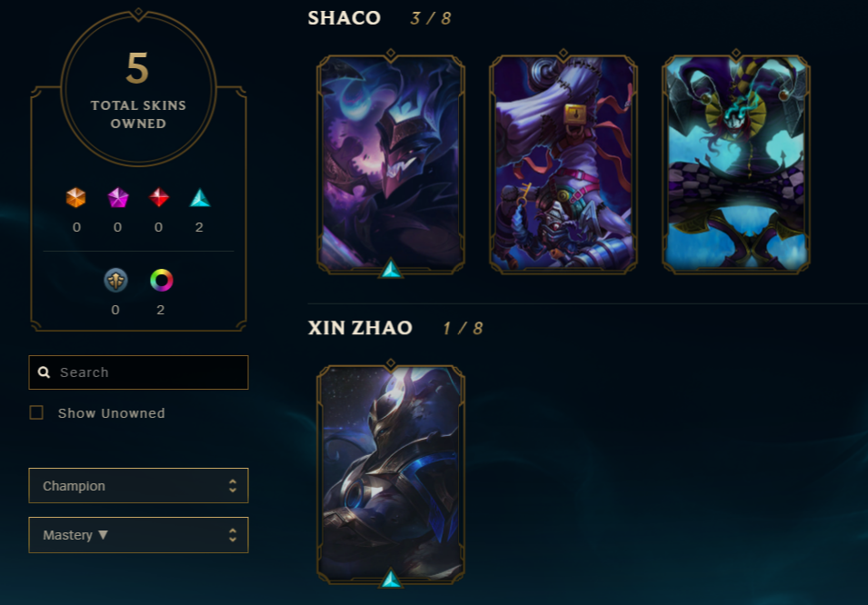868x605 pixels.
Task: Select the toy-box Shaco skin card
Action: pyautogui.click(x=564, y=164)
